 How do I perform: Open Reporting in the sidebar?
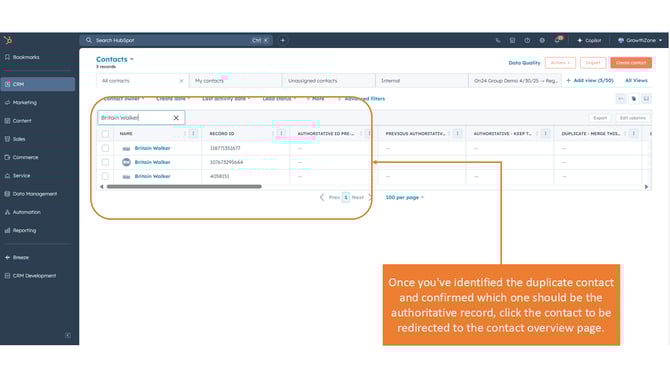pos(21,231)
